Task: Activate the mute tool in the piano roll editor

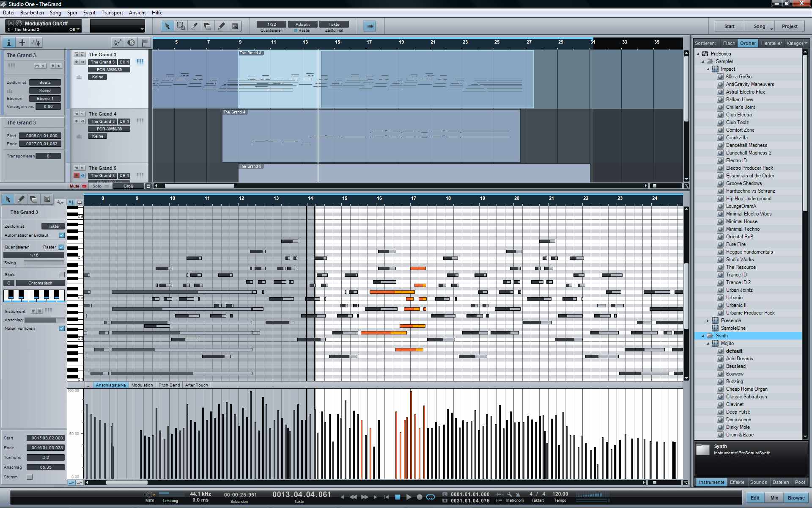Action: pyautogui.click(x=47, y=199)
